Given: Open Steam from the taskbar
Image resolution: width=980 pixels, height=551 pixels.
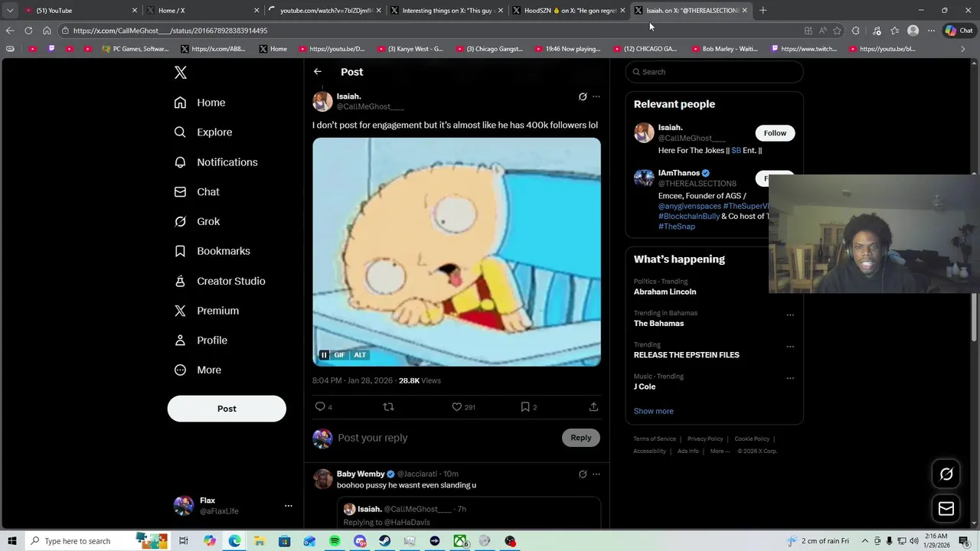Looking at the screenshot, I should pos(384,541).
